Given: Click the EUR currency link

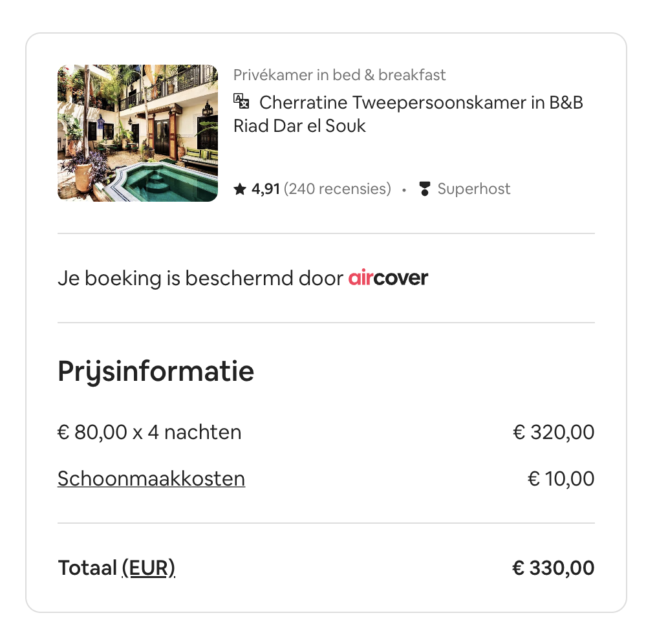Looking at the screenshot, I should 148,568.
